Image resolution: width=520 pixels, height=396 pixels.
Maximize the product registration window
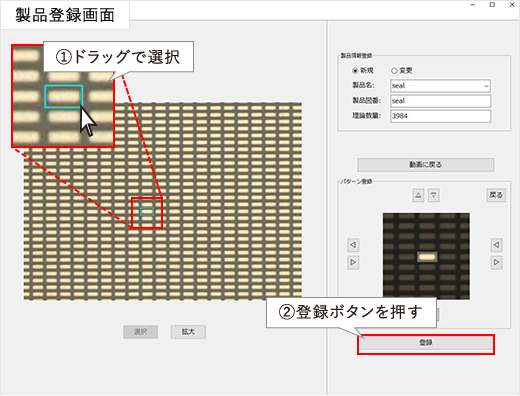(492, 5)
